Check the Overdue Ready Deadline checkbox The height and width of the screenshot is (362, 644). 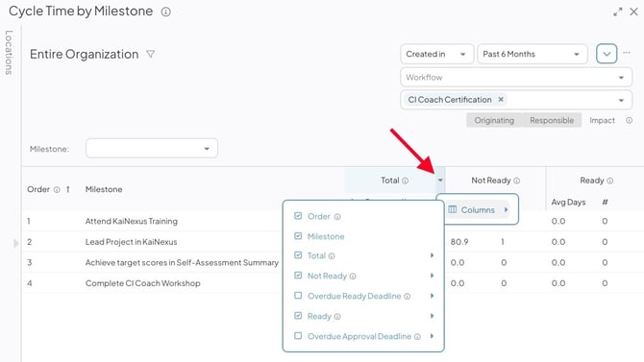298,296
